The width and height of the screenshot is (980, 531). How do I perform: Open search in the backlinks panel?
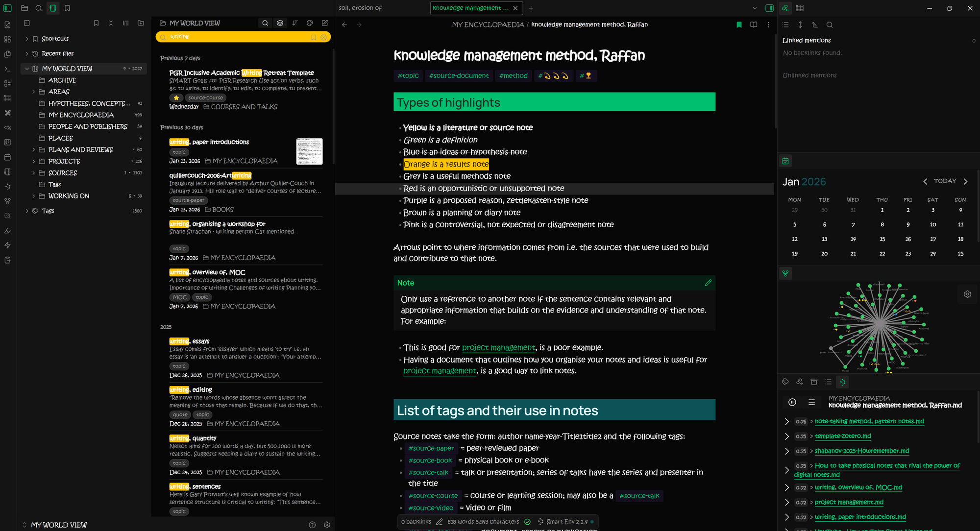click(829, 24)
